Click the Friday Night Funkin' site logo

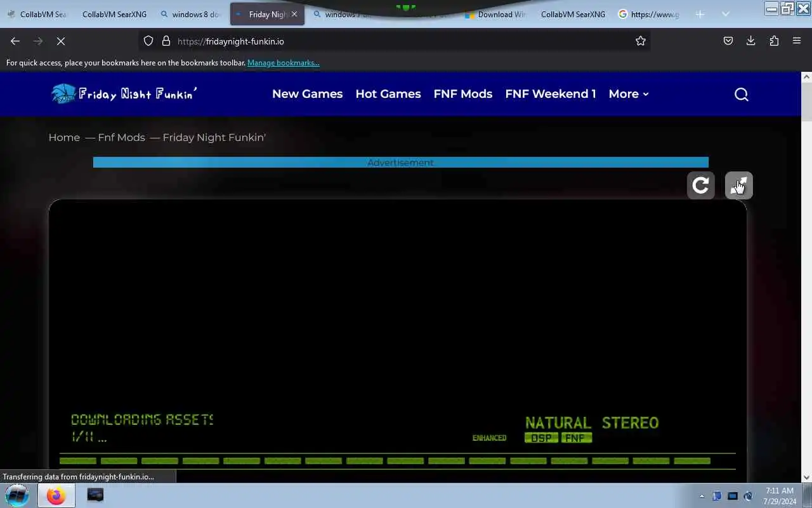pyautogui.click(x=124, y=94)
